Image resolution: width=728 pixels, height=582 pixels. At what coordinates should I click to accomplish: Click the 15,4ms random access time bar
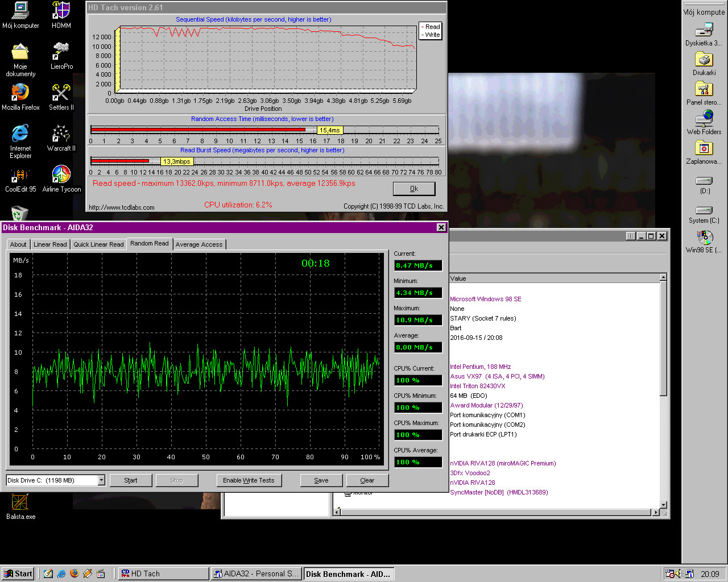pos(198,130)
